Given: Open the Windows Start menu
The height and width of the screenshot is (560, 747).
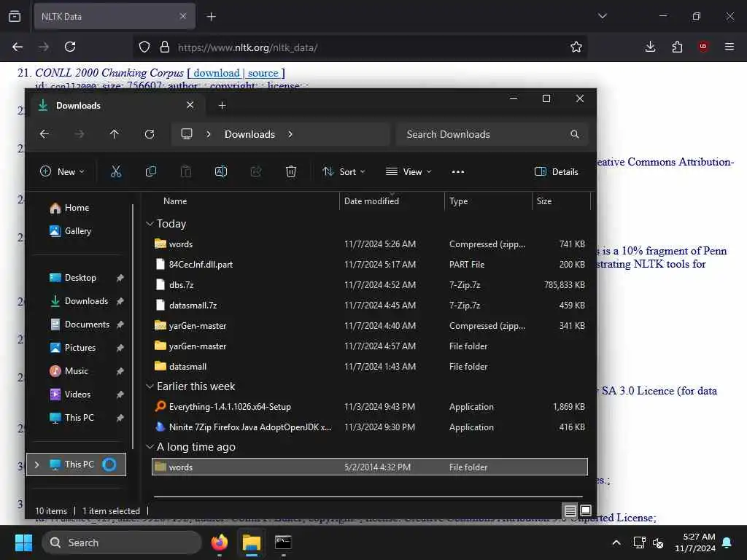Looking at the screenshot, I should pyautogui.click(x=23, y=542).
